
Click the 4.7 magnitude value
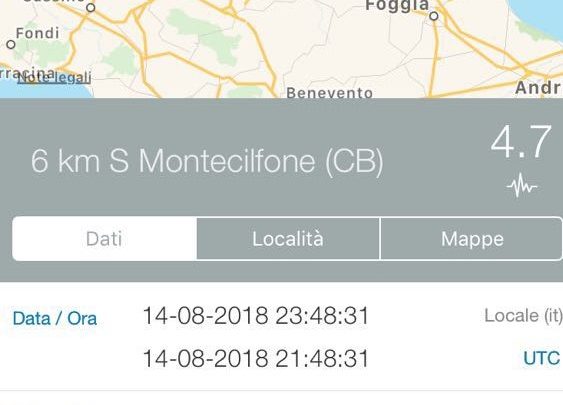coord(521,142)
